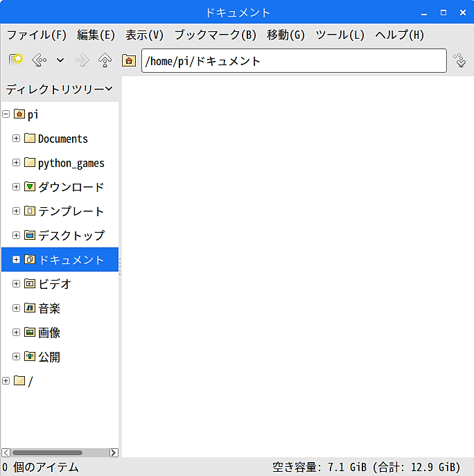
Task: Click the 0 個のアイテム status text
Action: (40, 467)
